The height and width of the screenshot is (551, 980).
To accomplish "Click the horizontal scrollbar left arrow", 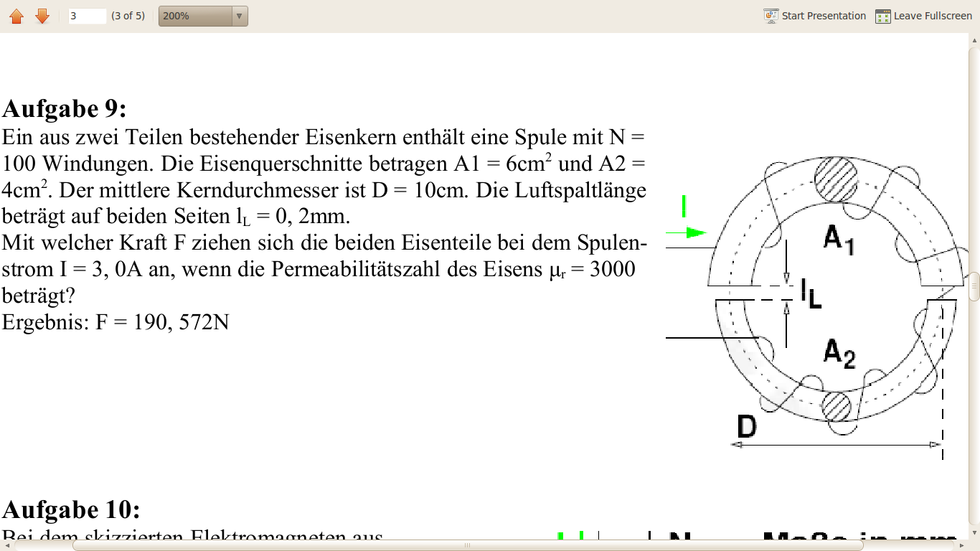I will point(5,546).
